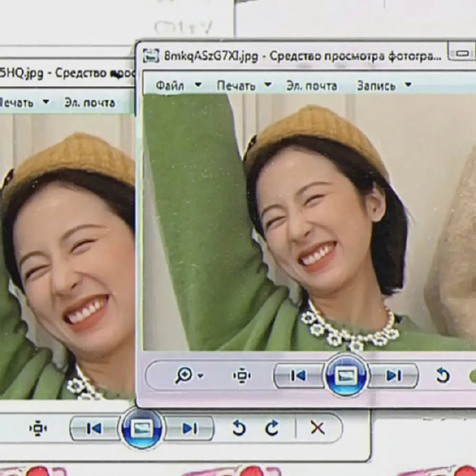This screenshot has width=476, height=476.
Task: Fit image to window in BmkqASzG7XI.jpg viewer
Action: (x=241, y=375)
